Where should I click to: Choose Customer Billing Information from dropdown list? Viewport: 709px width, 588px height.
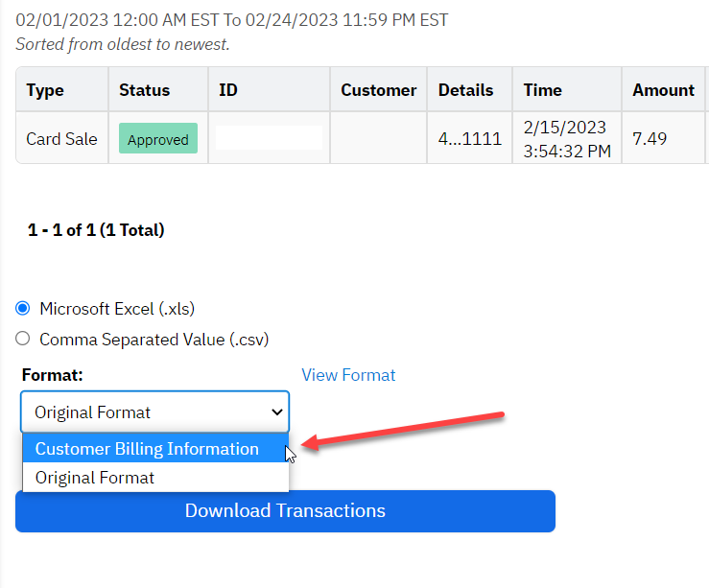pyautogui.click(x=155, y=449)
